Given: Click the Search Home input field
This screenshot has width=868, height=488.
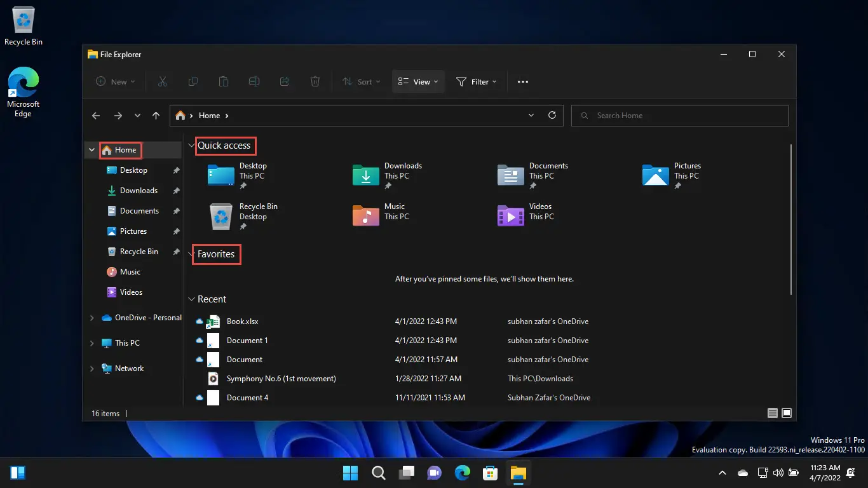Looking at the screenshot, I should point(680,116).
